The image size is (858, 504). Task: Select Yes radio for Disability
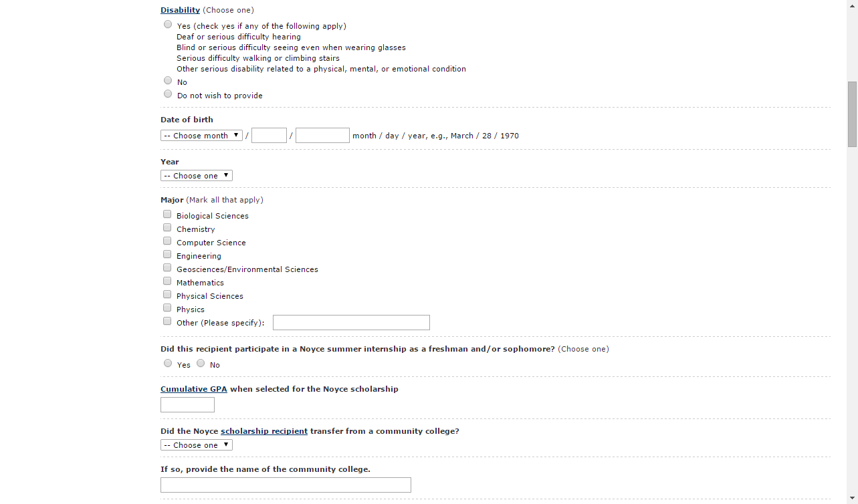coord(168,25)
